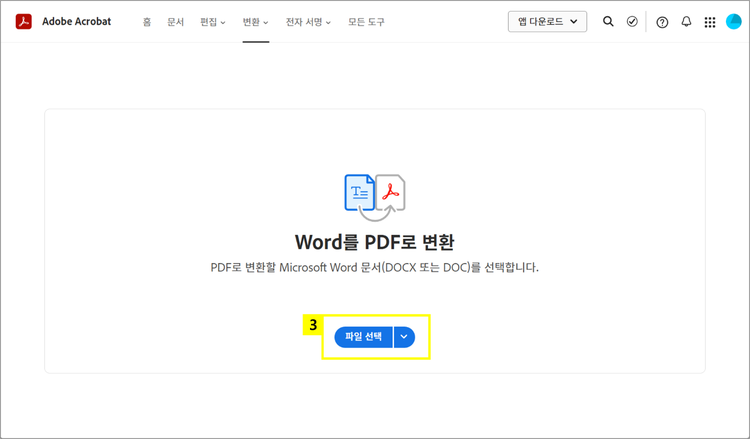This screenshot has height=439, width=750.
Task: Open 모든 도구 tab
Action: [x=366, y=22]
